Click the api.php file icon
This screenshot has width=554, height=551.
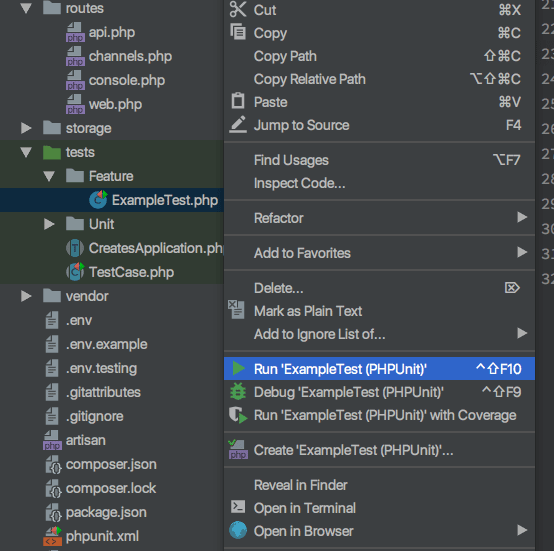click(x=75, y=32)
